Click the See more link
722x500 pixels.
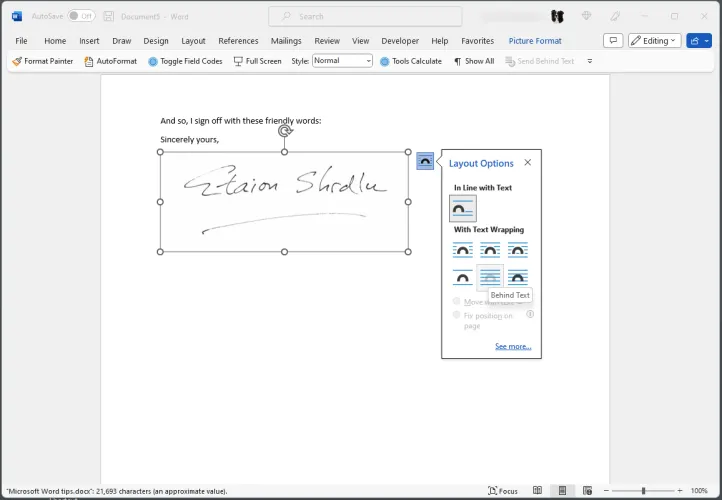click(x=513, y=346)
